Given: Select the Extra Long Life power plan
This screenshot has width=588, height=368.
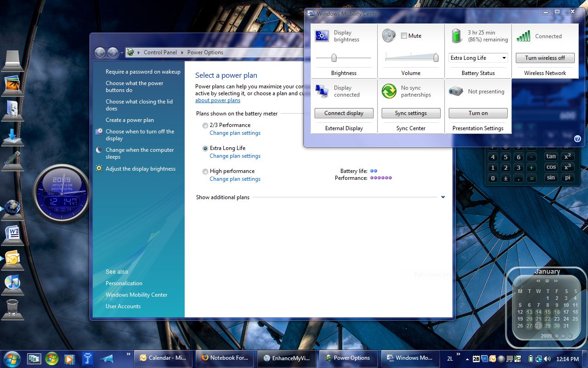Looking at the screenshot, I should (205, 148).
